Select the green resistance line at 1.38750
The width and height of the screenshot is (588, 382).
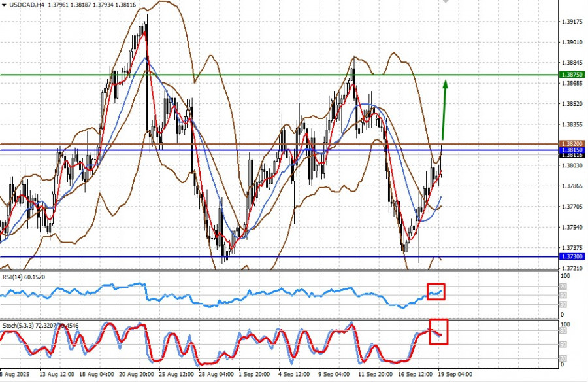point(261,75)
